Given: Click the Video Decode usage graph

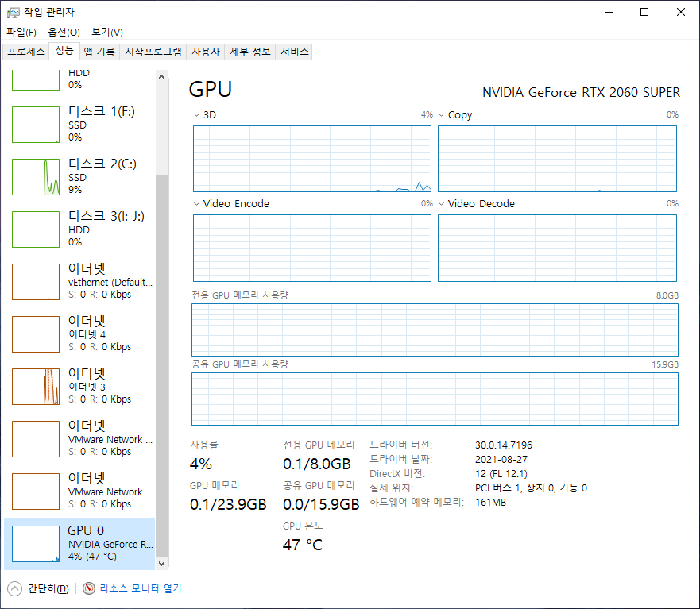Looking at the screenshot, I should click(x=557, y=248).
